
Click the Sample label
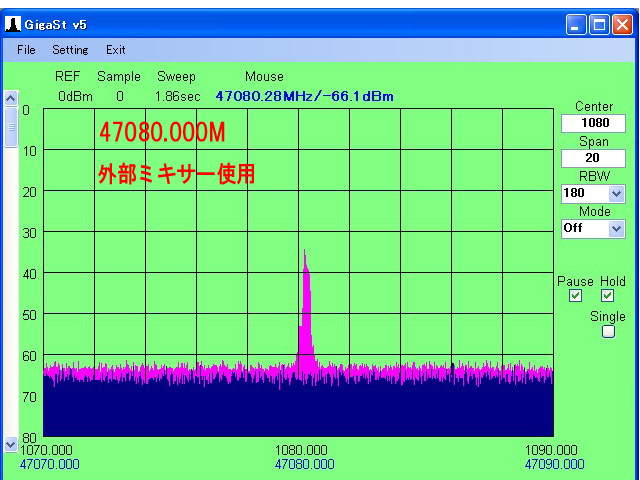119,76
